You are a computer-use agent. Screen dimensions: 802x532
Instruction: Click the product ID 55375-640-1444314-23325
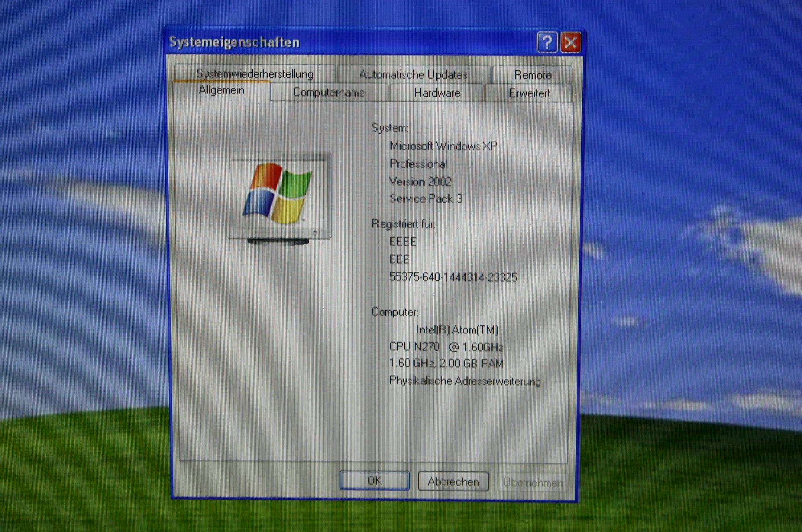(x=454, y=277)
